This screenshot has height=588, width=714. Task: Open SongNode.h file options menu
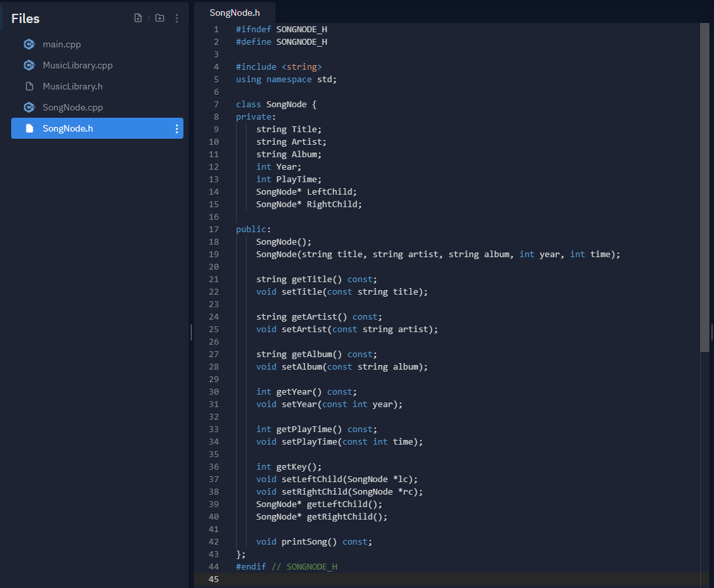coord(177,129)
